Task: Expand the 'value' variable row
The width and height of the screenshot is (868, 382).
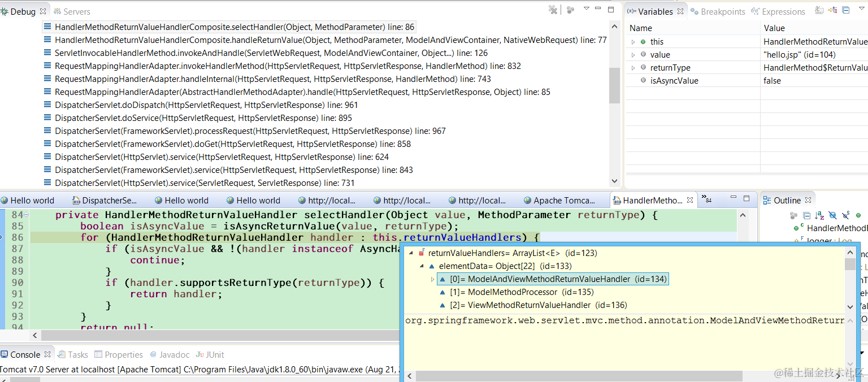Action: pyautogui.click(x=633, y=55)
